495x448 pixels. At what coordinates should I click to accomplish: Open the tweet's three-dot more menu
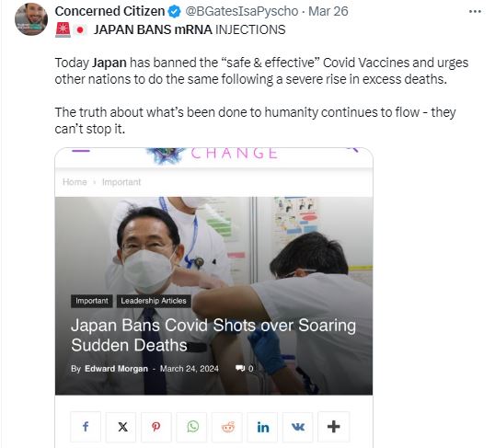(475, 12)
